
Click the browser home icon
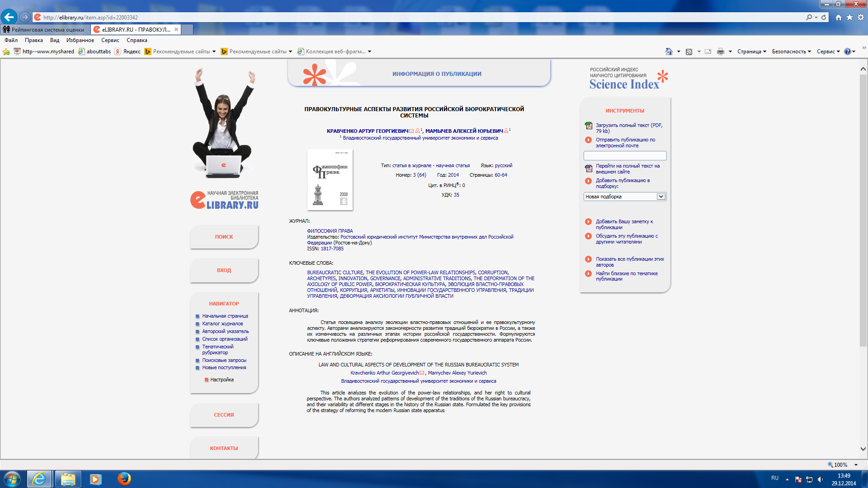[839, 17]
